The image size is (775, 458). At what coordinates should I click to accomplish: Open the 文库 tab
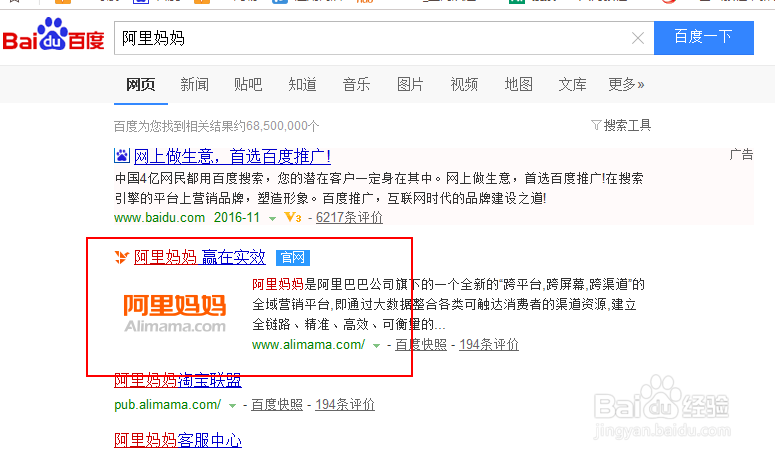click(572, 84)
